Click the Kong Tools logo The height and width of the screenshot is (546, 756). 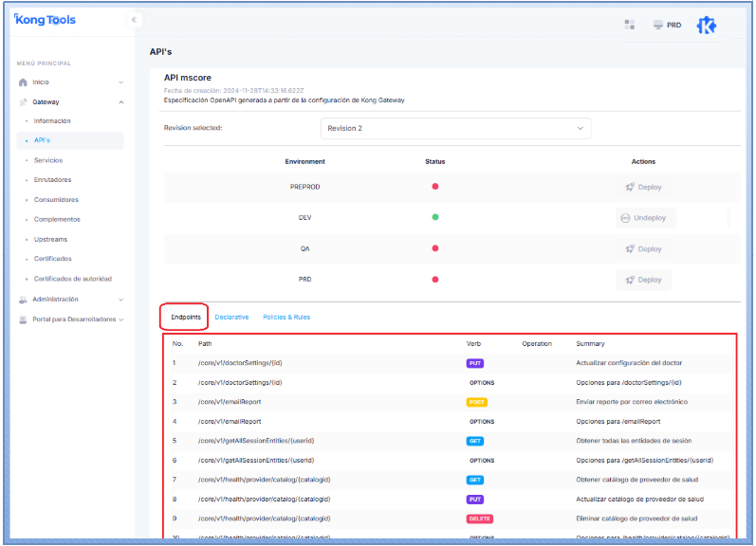46,20
